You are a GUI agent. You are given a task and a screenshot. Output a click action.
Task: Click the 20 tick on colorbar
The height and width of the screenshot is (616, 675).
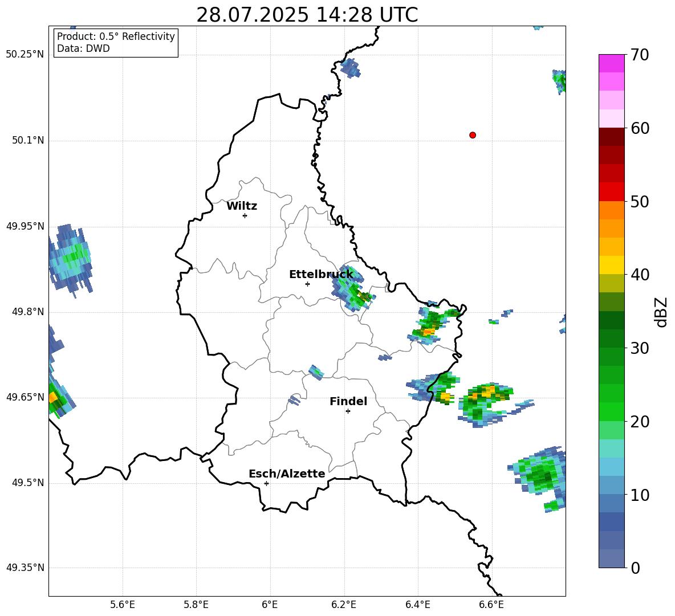640,422
